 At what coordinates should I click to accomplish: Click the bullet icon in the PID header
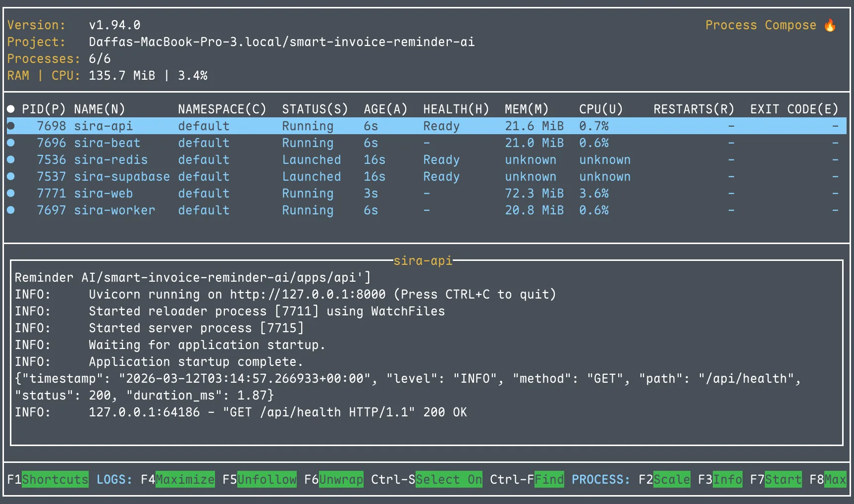point(11,108)
